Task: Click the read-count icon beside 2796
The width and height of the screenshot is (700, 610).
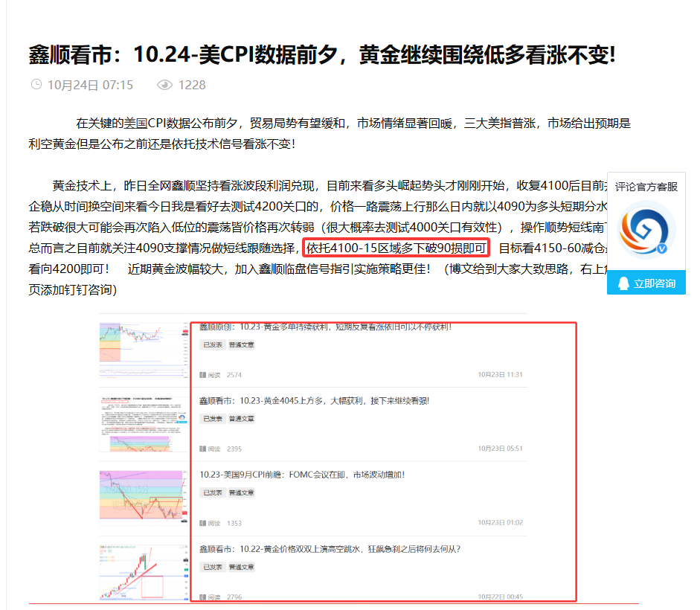Action: [202, 597]
